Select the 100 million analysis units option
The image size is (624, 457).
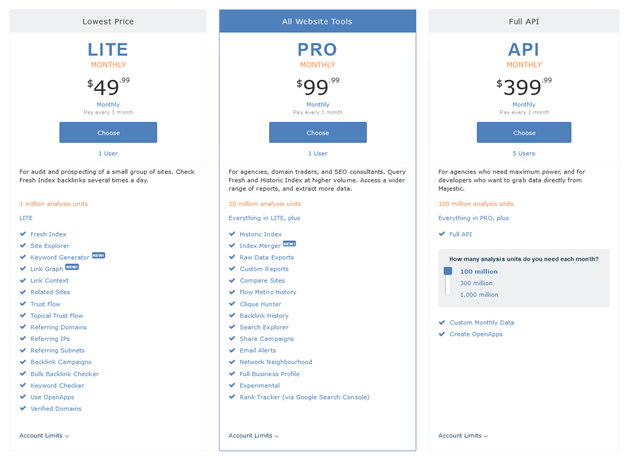[479, 271]
